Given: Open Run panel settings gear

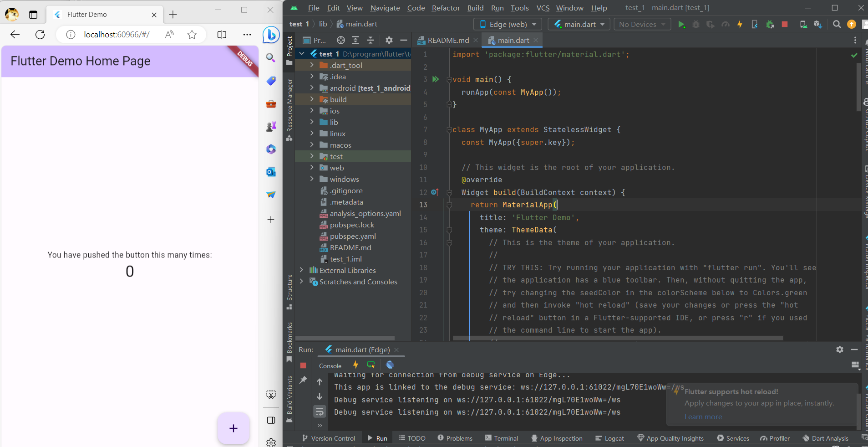Looking at the screenshot, I should 840,349.
